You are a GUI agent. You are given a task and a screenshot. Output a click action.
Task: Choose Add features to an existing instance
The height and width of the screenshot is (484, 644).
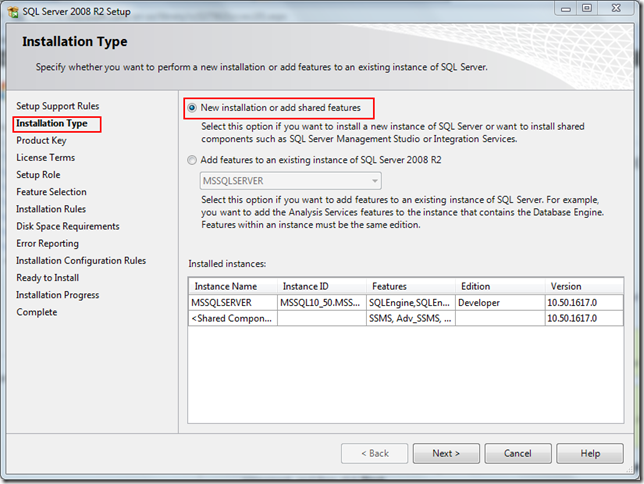pos(314,160)
